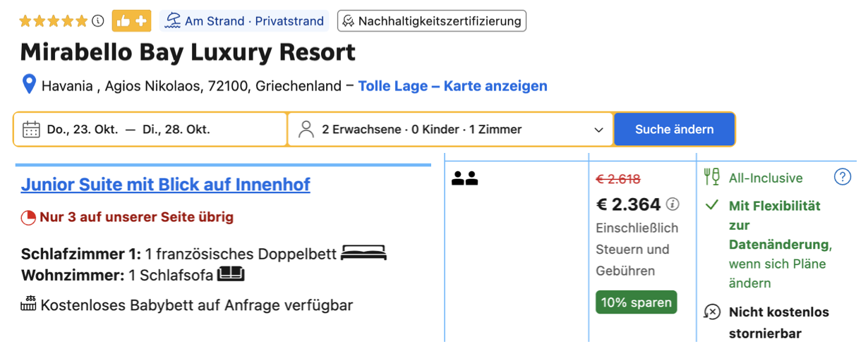Image resolution: width=868 pixels, height=351 pixels.
Task: Click the two-person occupancy icon
Action: tap(464, 178)
